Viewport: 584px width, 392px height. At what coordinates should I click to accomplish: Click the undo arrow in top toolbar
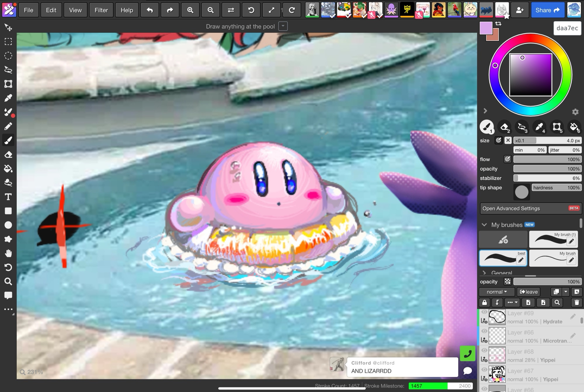tap(150, 10)
